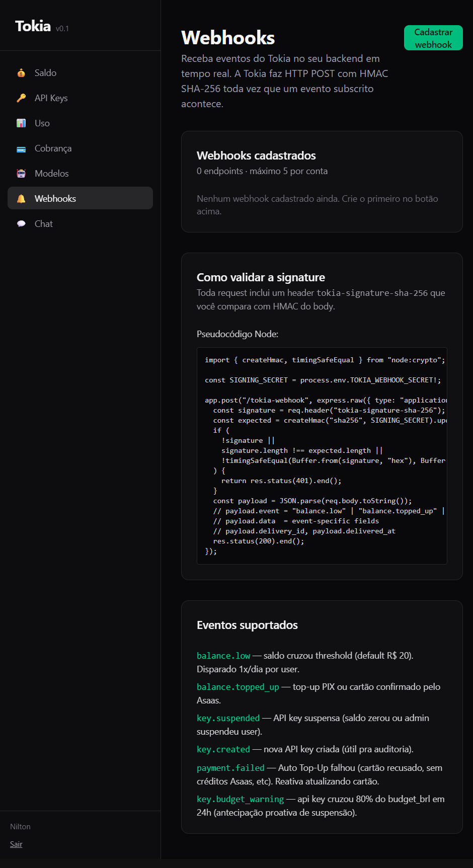Click the '0 endpoints · máximo 5 por conta' text
Viewport: 473px width, 868px height.
(262, 171)
